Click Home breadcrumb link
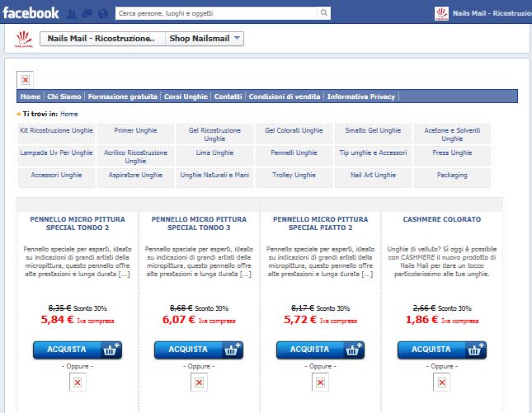The image size is (532, 413). [69, 114]
